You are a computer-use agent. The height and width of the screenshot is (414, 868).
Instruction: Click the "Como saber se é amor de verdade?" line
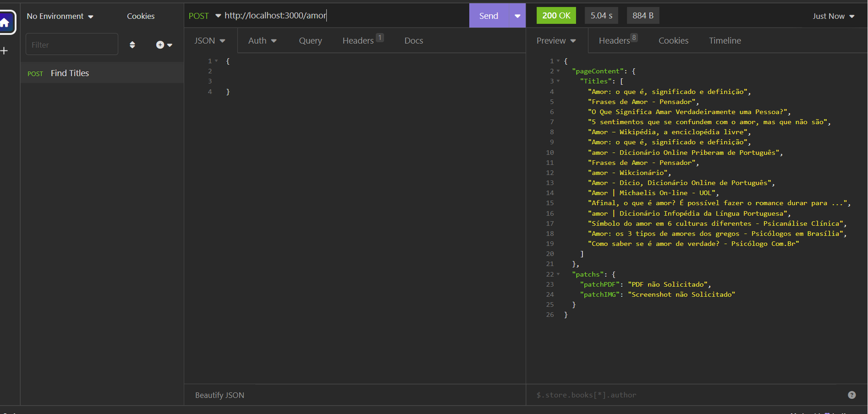tap(693, 244)
